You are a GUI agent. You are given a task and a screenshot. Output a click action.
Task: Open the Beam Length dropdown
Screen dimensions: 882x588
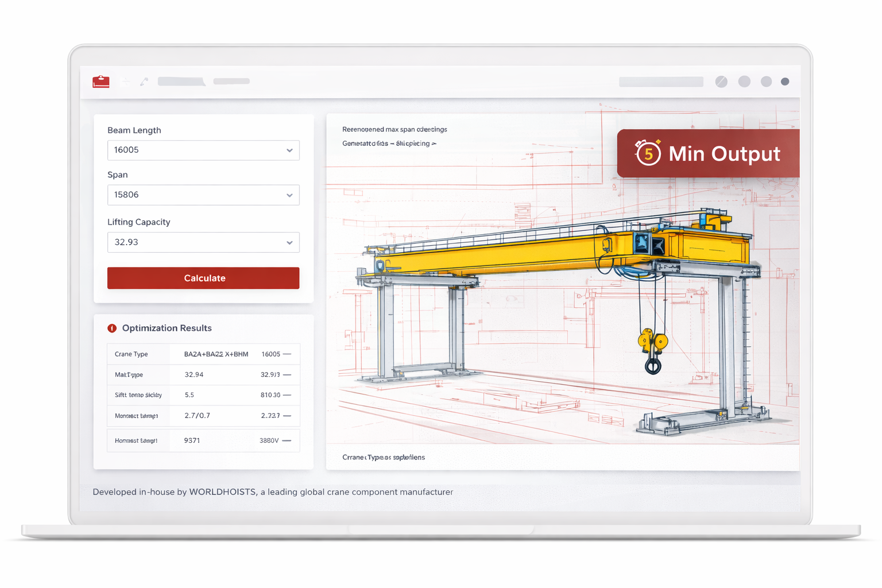203,150
